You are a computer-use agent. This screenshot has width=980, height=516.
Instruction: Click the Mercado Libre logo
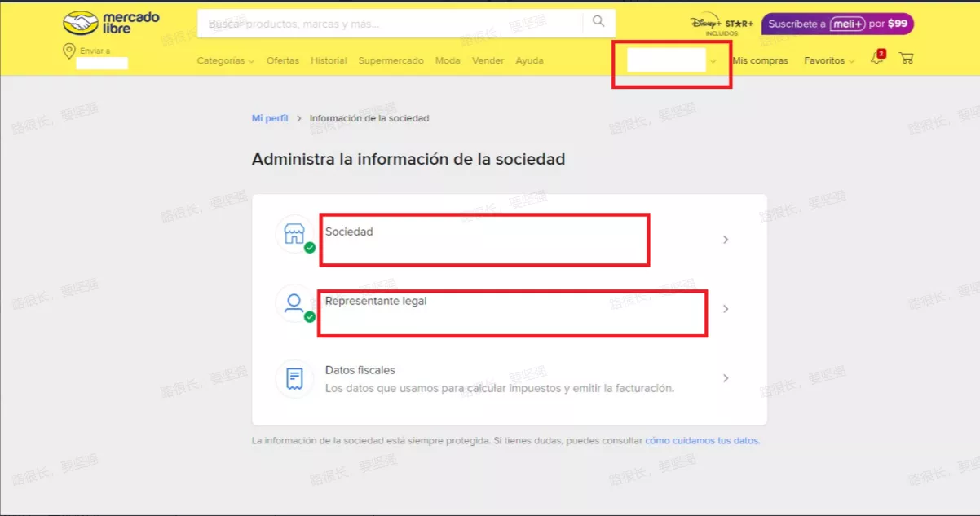[x=111, y=23]
